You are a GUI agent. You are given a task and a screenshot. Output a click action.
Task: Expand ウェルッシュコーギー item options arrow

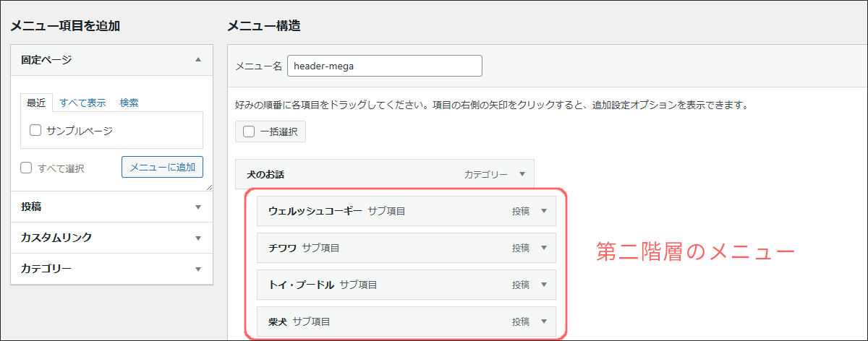pyautogui.click(x=544, y=211)
